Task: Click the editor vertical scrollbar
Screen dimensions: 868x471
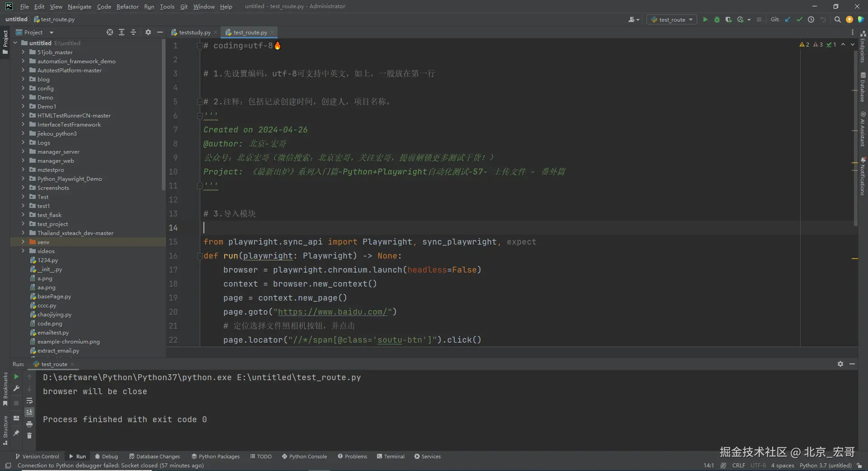Action: [855, 136]
